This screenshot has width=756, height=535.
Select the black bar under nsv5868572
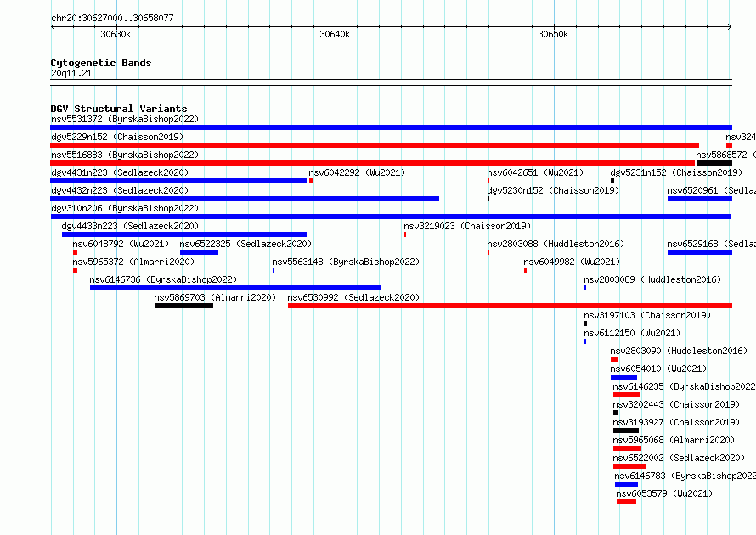(x=714, y=163)
